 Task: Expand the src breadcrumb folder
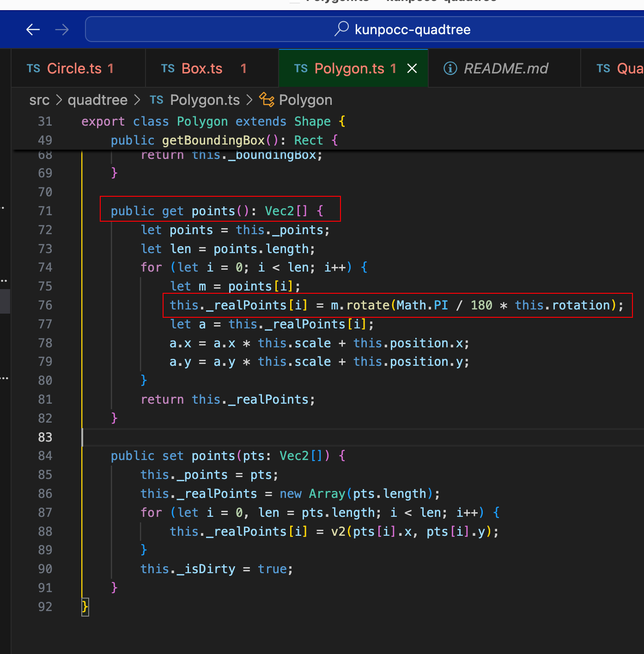(39, 100)
